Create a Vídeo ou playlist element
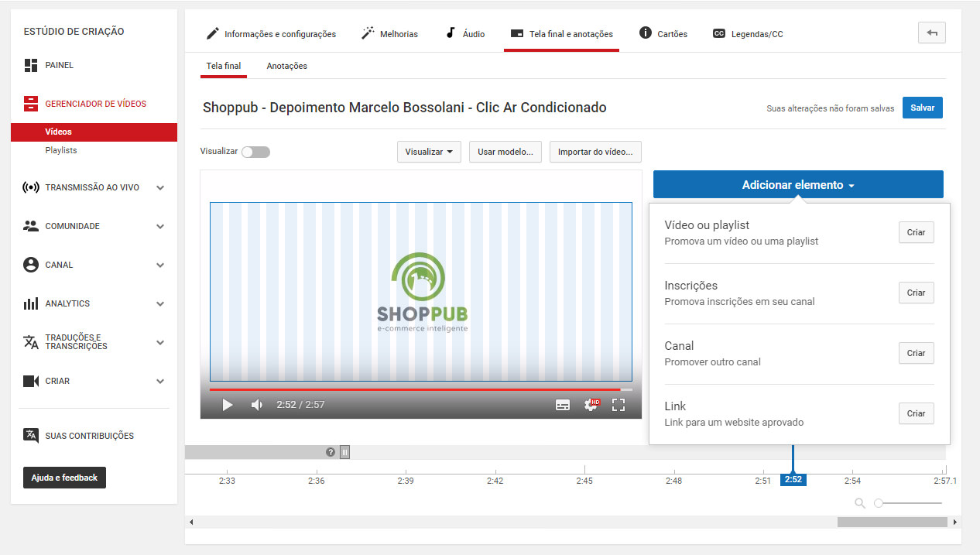The height and width of the screenshot is (555, 980). 916,232
